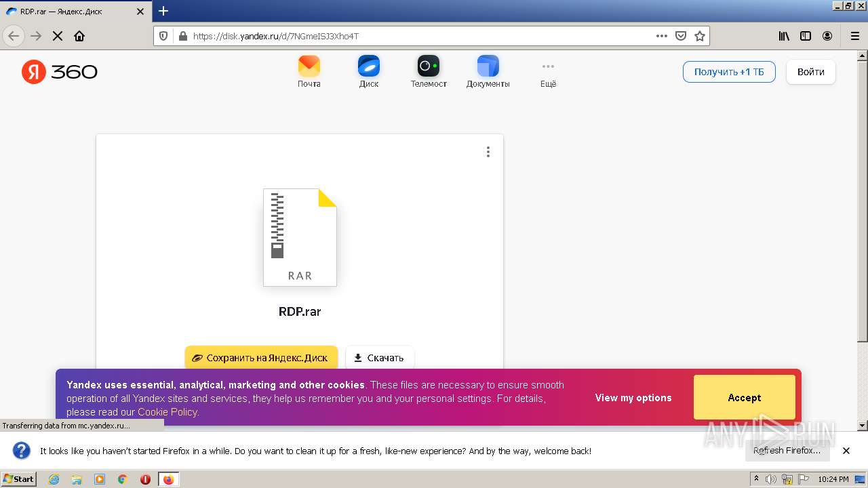868x488 pixels.
Task: Open the three-dot file options menu
Action: coord(488,152)
